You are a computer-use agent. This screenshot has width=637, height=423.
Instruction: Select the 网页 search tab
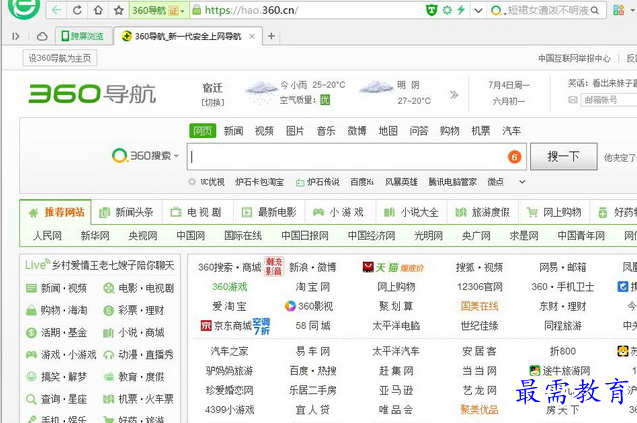(x=202, y=131)
